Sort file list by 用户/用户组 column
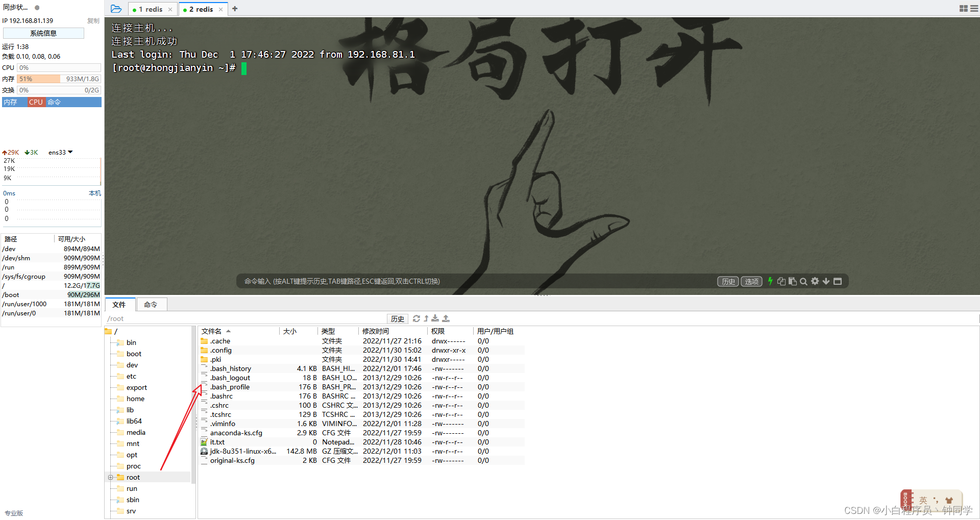The image size is (980, 520). pos(495,331)
